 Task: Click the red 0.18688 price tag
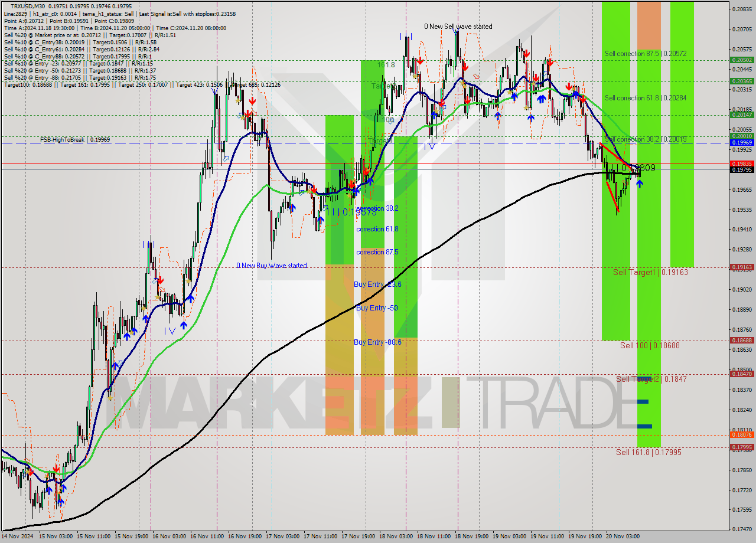[742, 341]
